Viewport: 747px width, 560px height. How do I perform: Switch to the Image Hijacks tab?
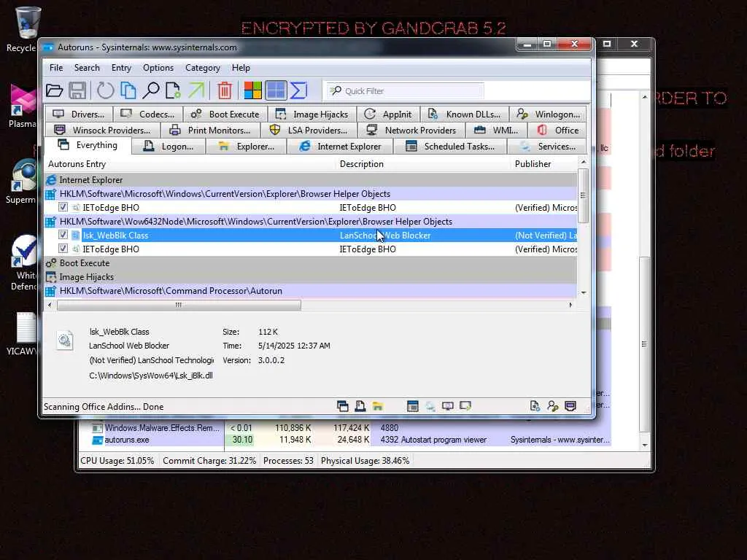coord(312,114)
